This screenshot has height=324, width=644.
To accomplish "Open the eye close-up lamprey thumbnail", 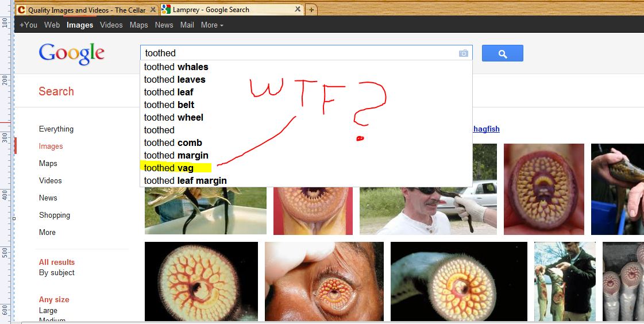I will tap(324, 281).
